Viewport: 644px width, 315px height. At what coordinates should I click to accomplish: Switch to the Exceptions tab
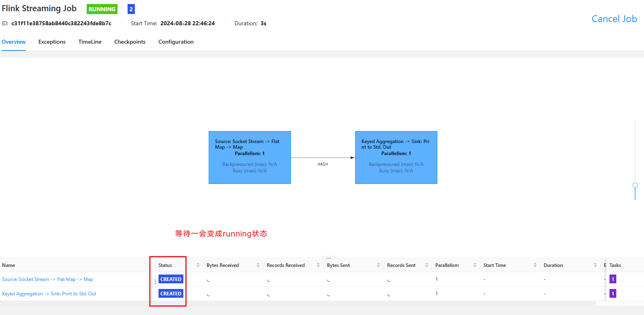52,42
